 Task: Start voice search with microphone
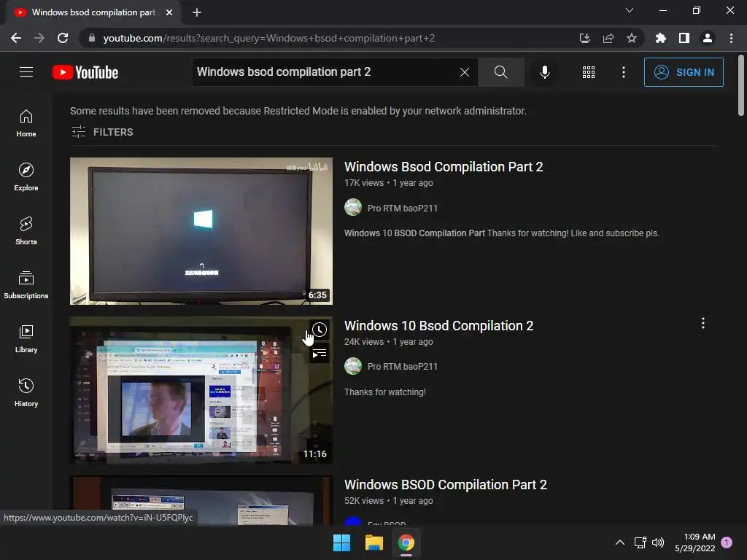pyautogui.click(x=544, y=72)
